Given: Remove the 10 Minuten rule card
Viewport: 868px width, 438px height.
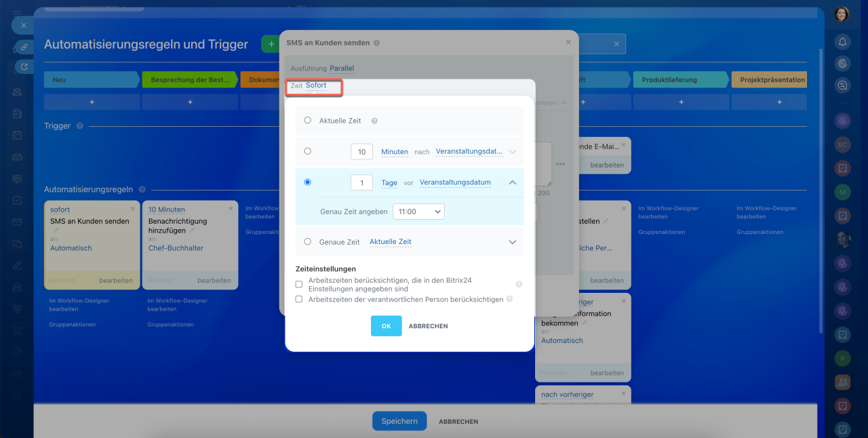Looking at the screenshot, I should [231, 208].
